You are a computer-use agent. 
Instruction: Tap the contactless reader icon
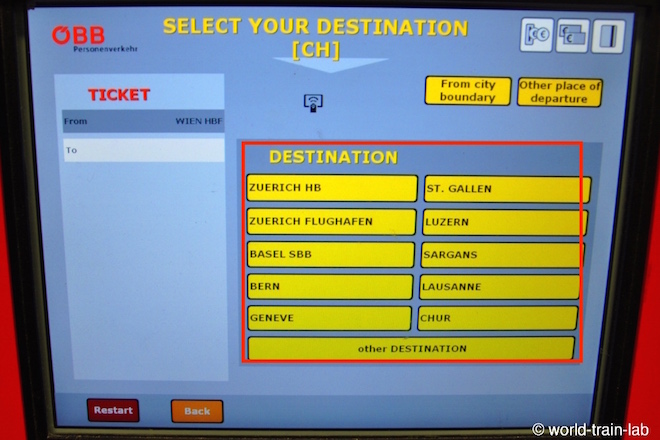(313, 101)
